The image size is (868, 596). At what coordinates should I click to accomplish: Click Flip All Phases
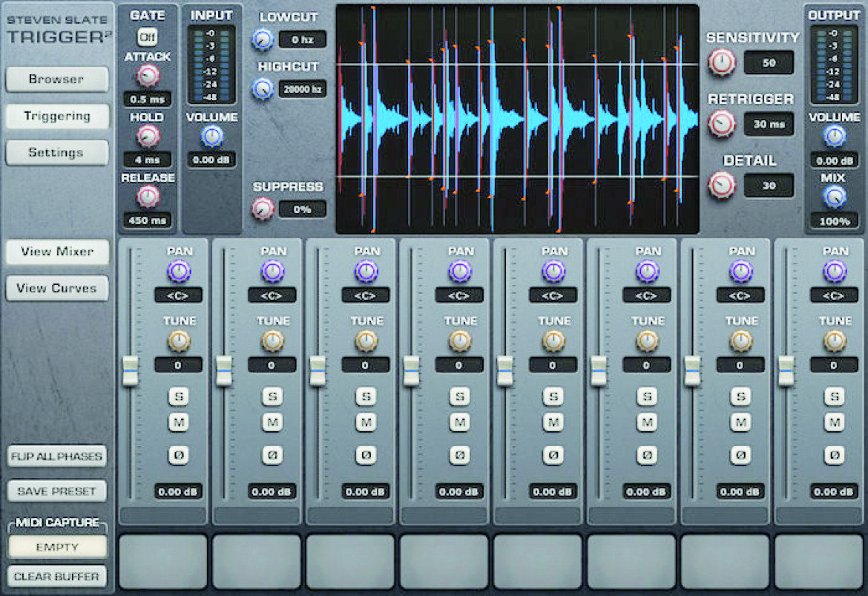point(56,456)
